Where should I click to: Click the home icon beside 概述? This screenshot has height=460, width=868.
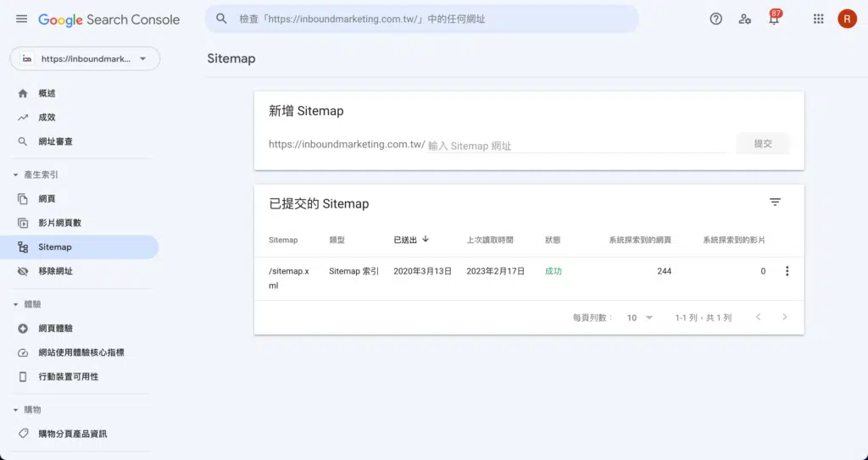(23, 93)
